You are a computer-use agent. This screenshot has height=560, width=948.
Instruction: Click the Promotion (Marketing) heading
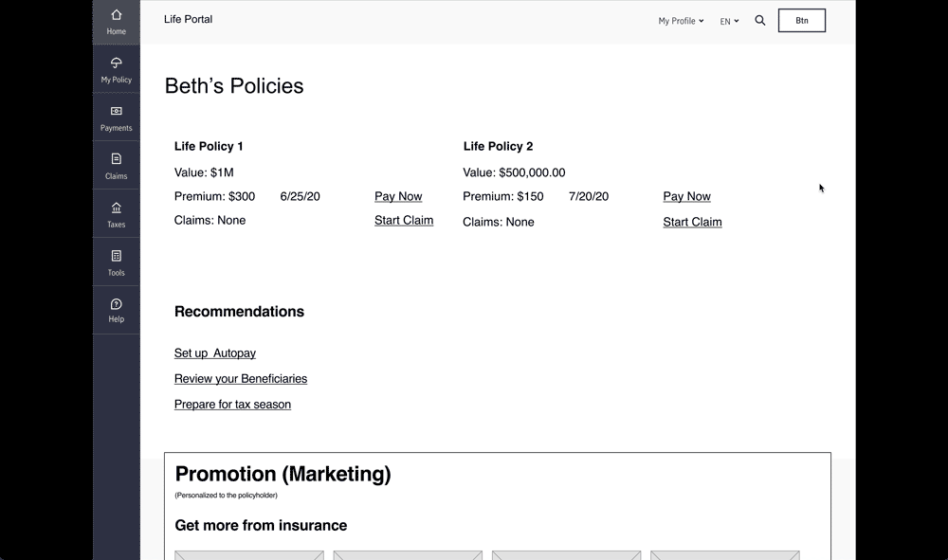pos(283,474)
